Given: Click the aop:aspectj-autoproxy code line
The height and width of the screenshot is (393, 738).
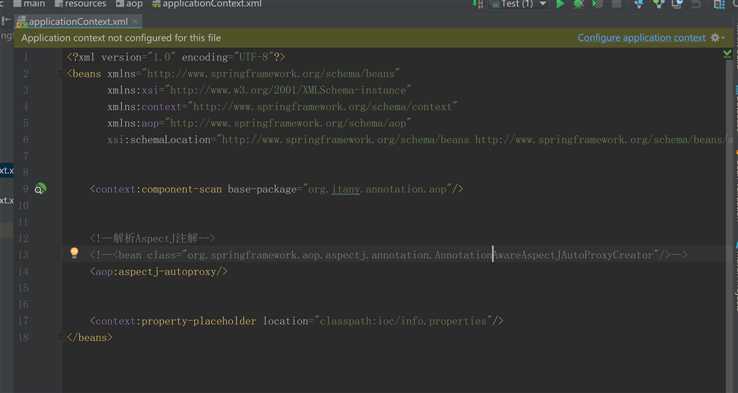Looking at the screenshot, I should (159, 272).
